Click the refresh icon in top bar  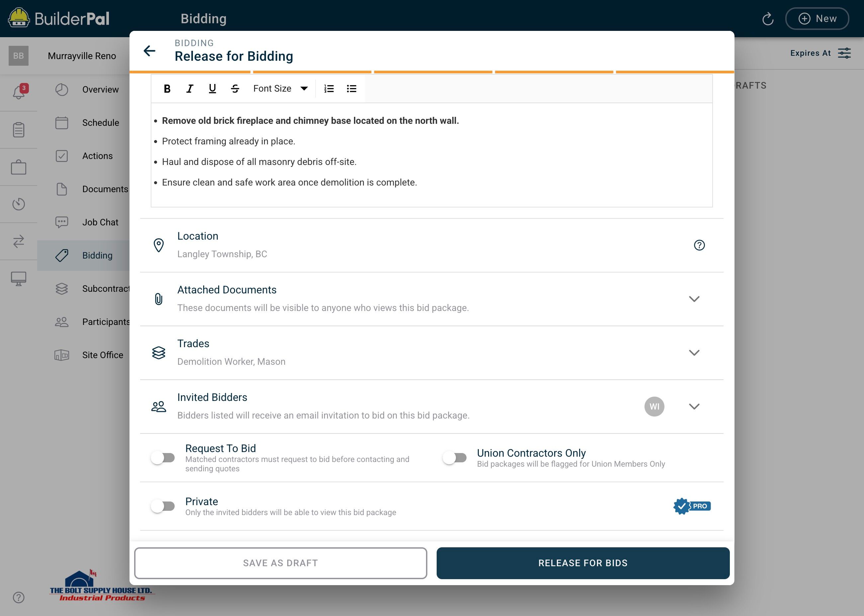768,19
